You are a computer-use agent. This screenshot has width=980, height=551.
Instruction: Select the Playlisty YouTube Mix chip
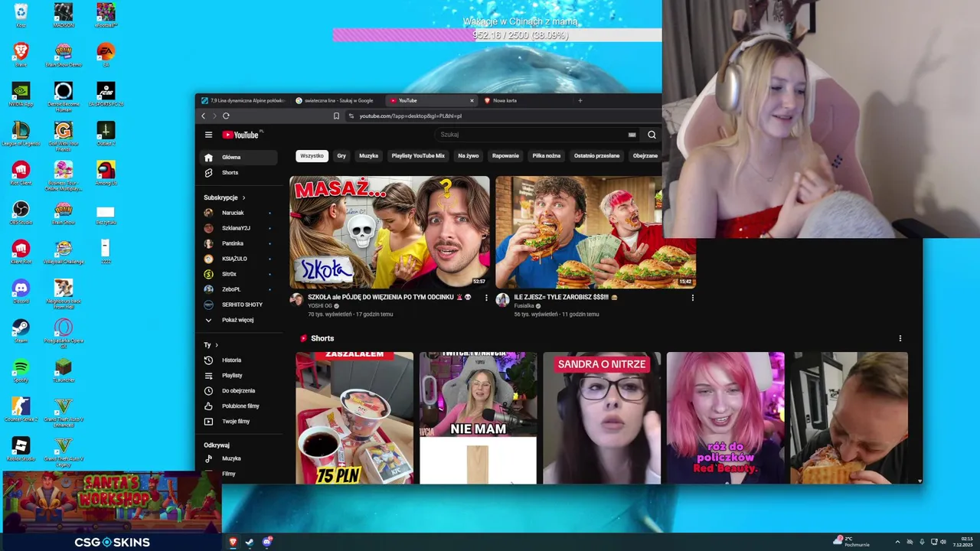(x=418, y=156)
